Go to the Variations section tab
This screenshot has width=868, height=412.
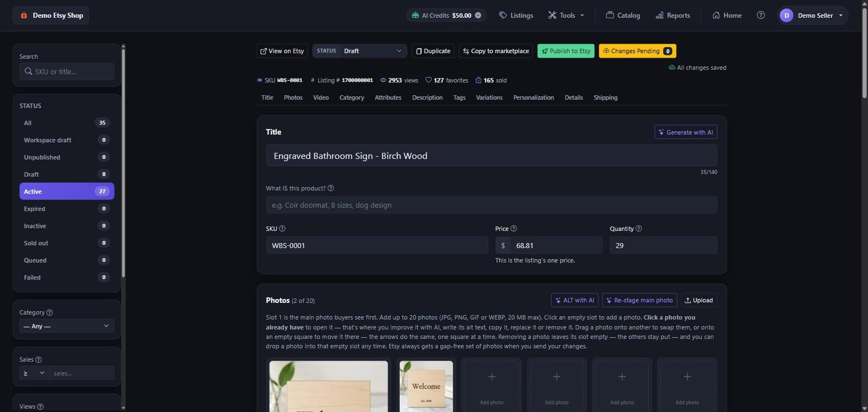click(x=489, y=97)
